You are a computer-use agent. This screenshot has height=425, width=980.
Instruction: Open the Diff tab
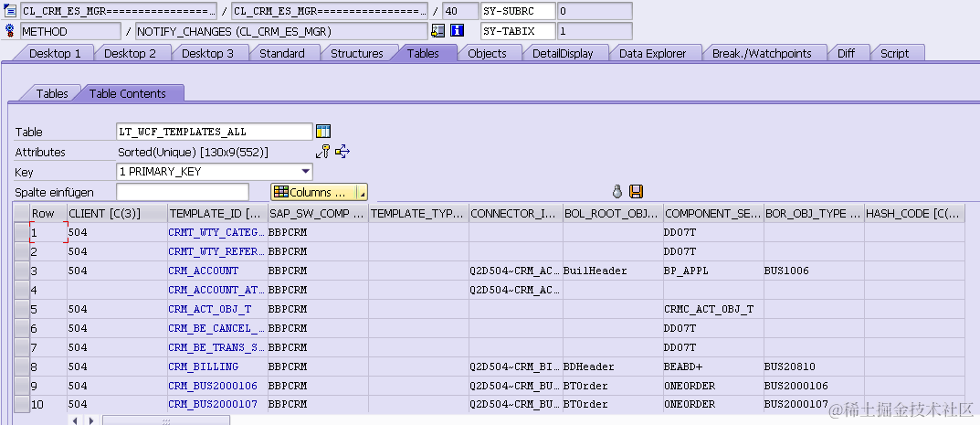846,53
